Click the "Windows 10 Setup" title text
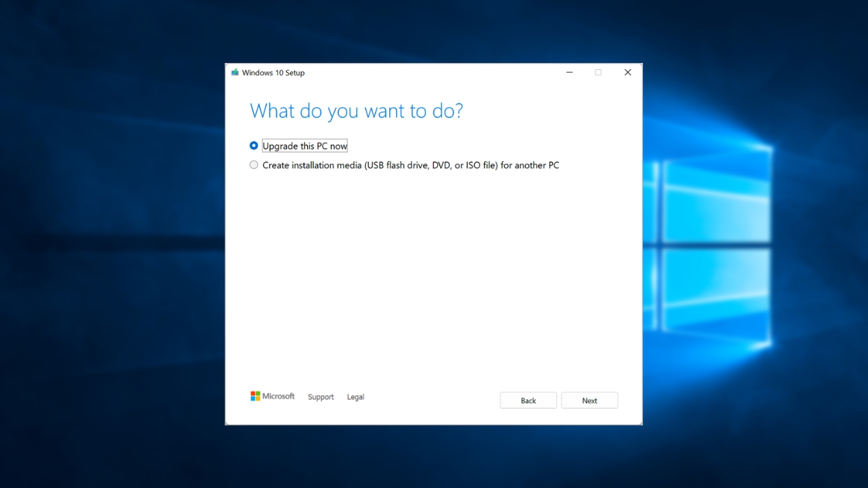 click(273, 73)
